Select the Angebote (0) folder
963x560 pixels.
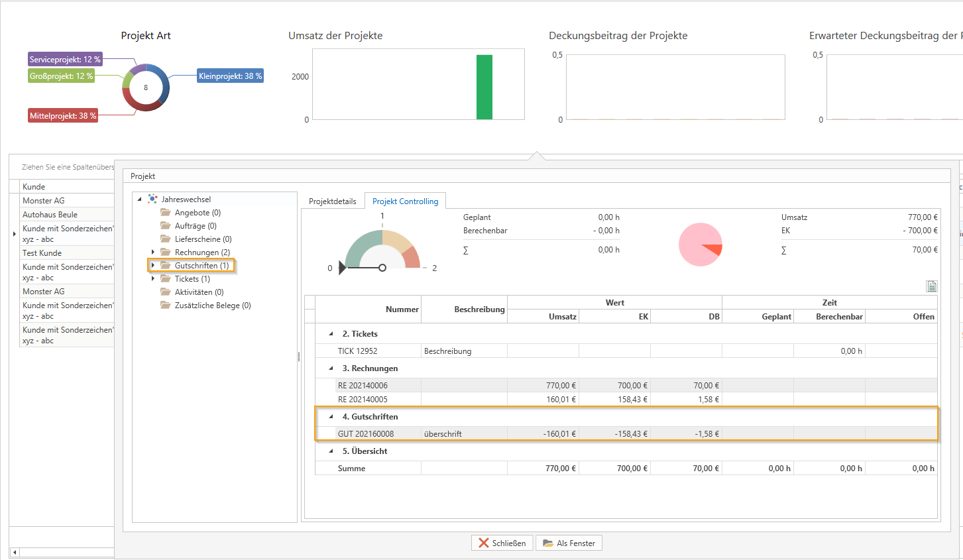(x=197, y=213)
